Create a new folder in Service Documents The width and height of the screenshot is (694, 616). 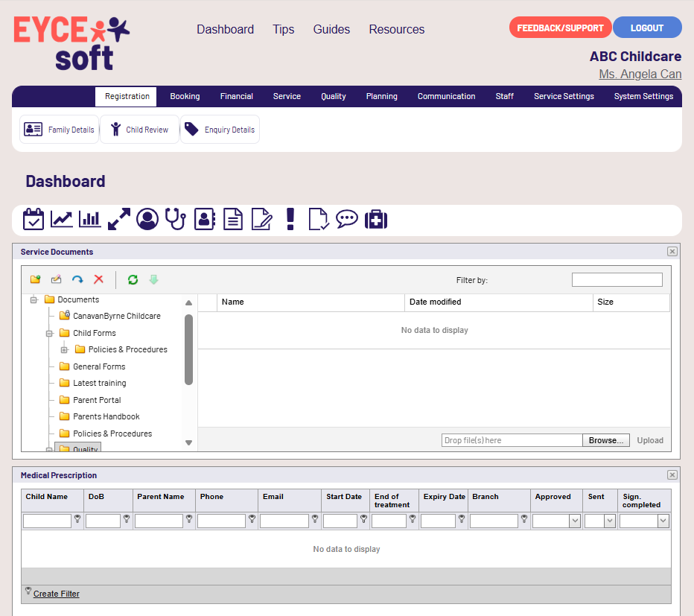(x=35, y=279)
